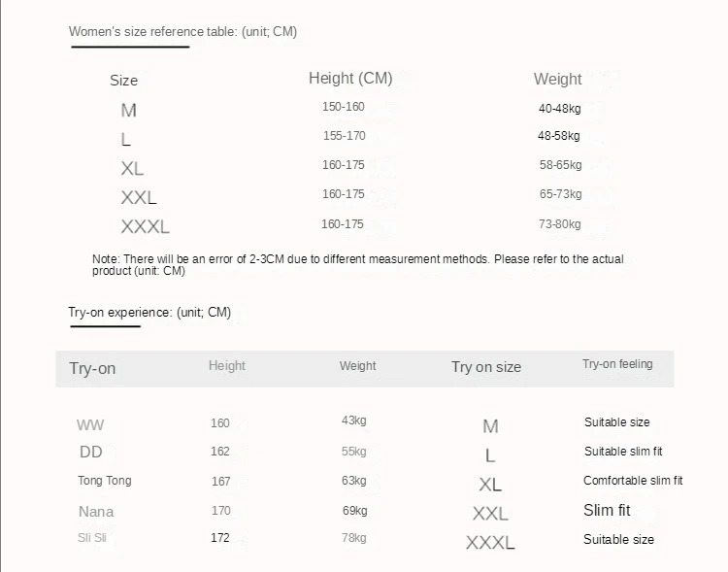This screenshot has height=572, width=728.
Task: Click the Comfortable slim fit feeling text
Action: click(x=633, y=481)
